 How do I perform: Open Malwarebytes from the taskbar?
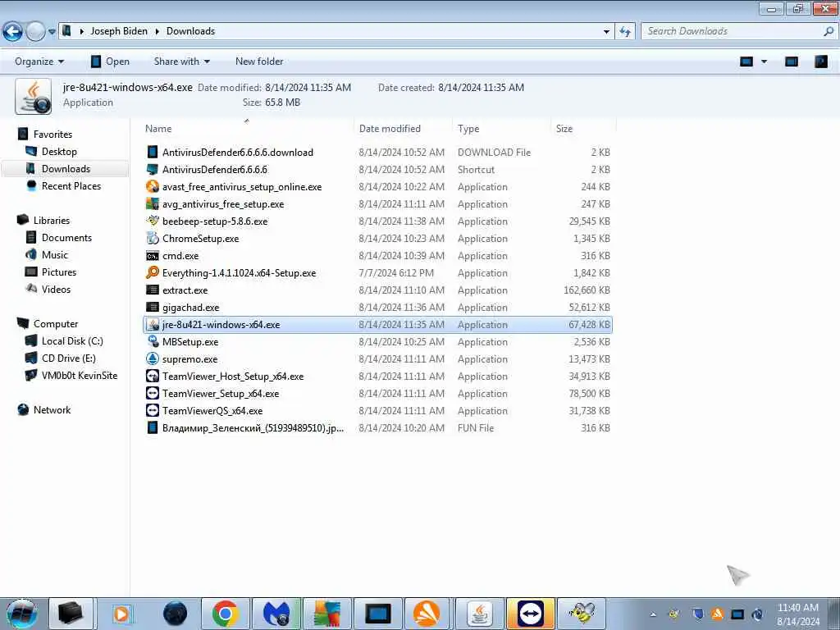coord(276,614)
